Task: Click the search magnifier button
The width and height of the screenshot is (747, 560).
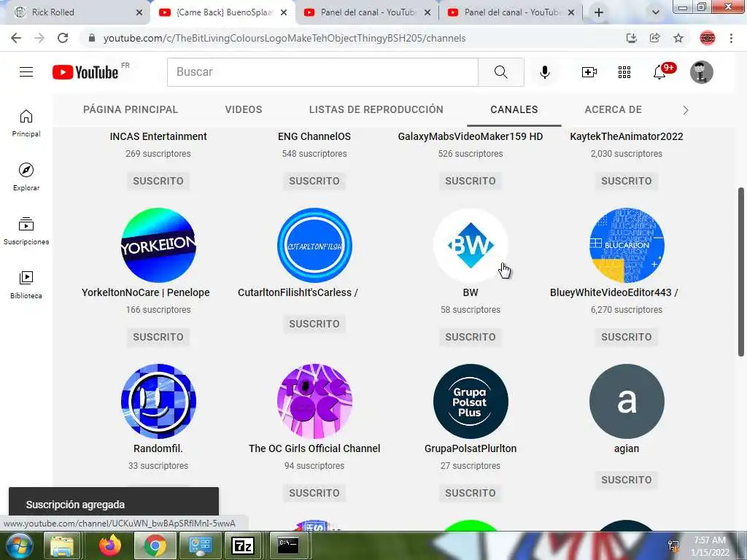Action: click(500, 72)
